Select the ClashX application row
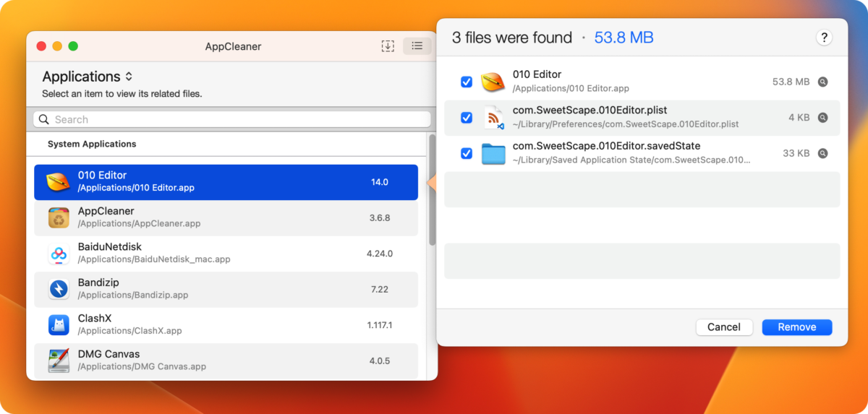 tap(226, 325)
